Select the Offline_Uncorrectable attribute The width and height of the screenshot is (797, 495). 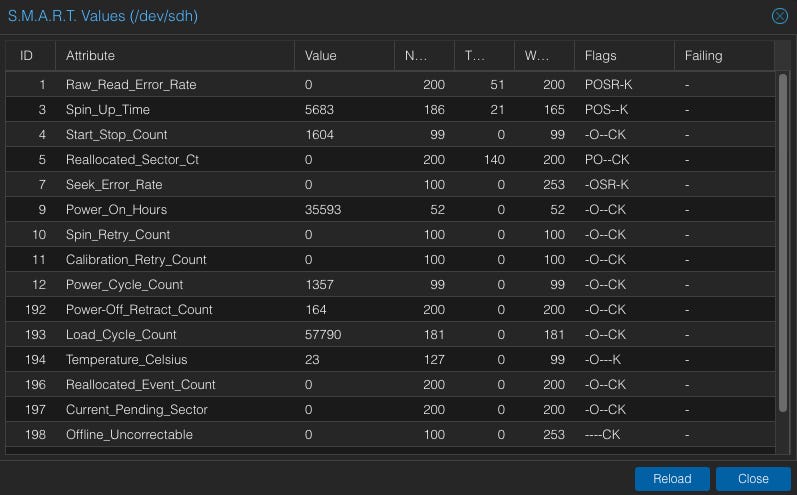pyautogui.click(x=129, y=435)
